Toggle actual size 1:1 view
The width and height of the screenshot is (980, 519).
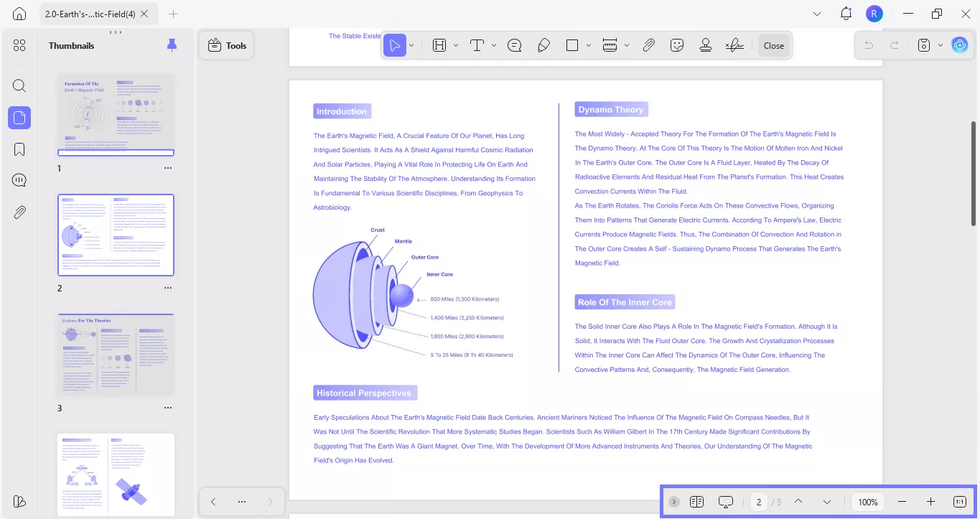coord(959,502)
